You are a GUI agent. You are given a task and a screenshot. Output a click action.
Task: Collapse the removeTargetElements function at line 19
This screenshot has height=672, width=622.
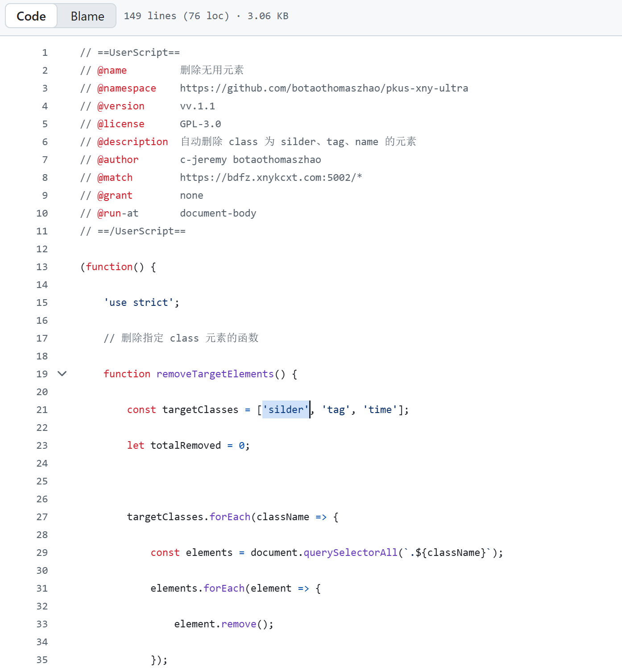(x=62, y=374)
